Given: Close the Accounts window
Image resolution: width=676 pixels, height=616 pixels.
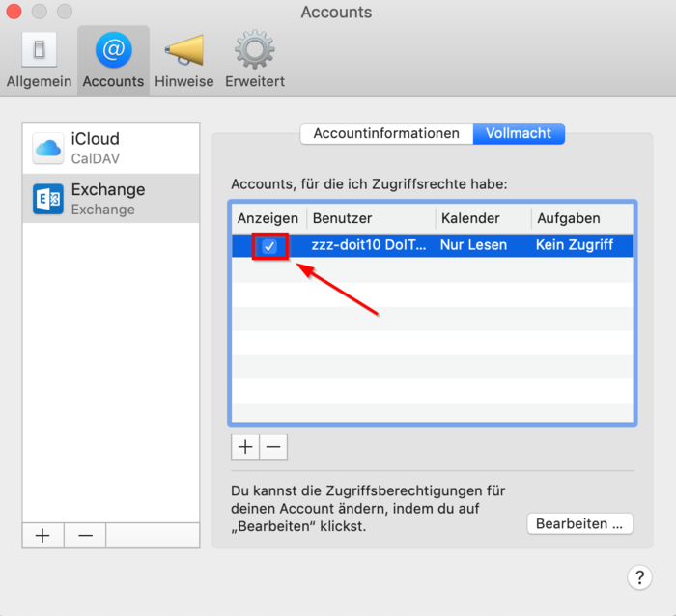Looking at the screenshot, I should (14, 12).
